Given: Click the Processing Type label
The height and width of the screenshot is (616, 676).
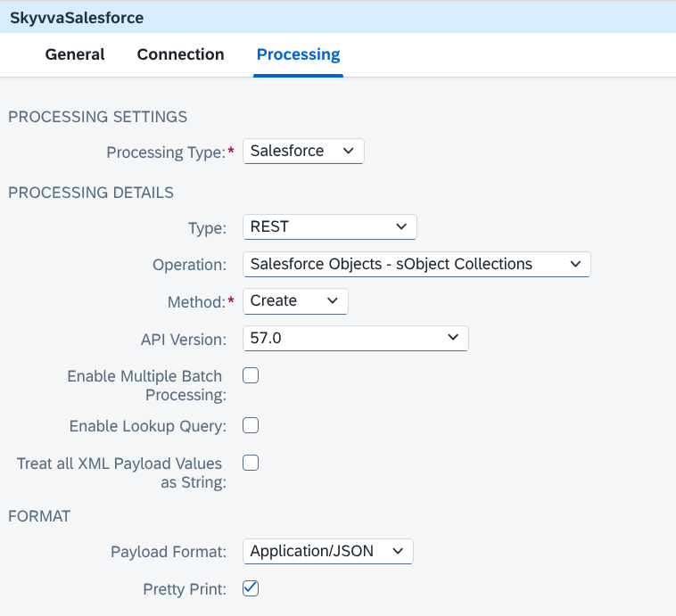Looking at the screenshot, I should coord(166,152).
